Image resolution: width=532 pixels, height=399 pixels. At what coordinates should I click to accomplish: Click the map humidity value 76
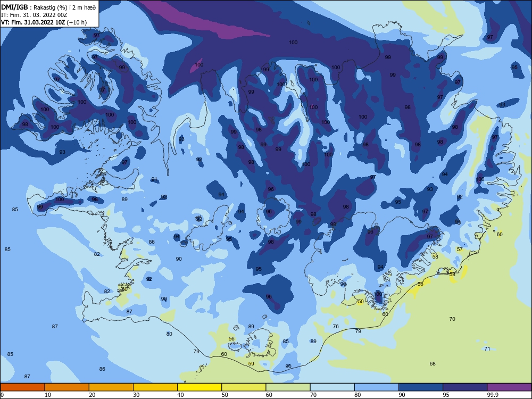click(336, 327)
